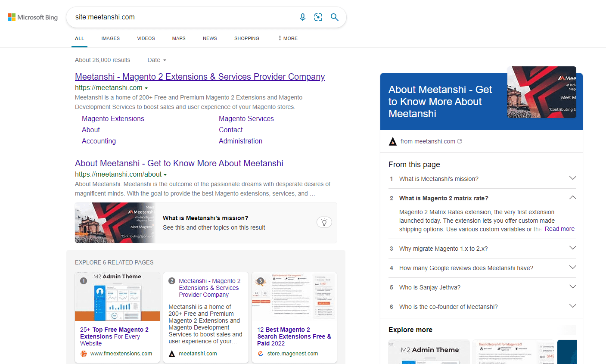Click the fmeextensions.com site favicon
Screen dimensions: 606x364
(84, 353)
